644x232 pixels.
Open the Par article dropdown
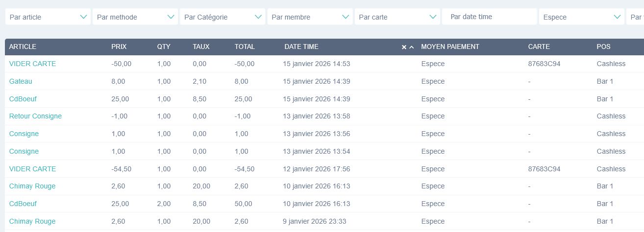tap(48, 17)
